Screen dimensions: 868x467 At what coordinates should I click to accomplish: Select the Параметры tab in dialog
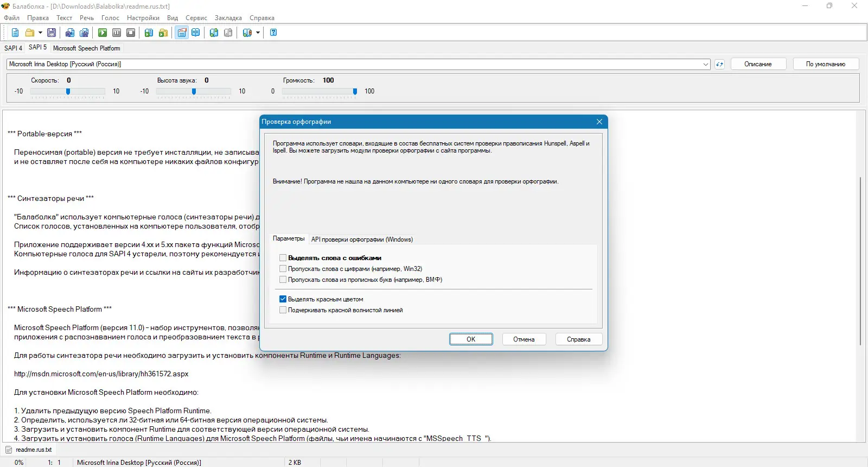(289, 238)
